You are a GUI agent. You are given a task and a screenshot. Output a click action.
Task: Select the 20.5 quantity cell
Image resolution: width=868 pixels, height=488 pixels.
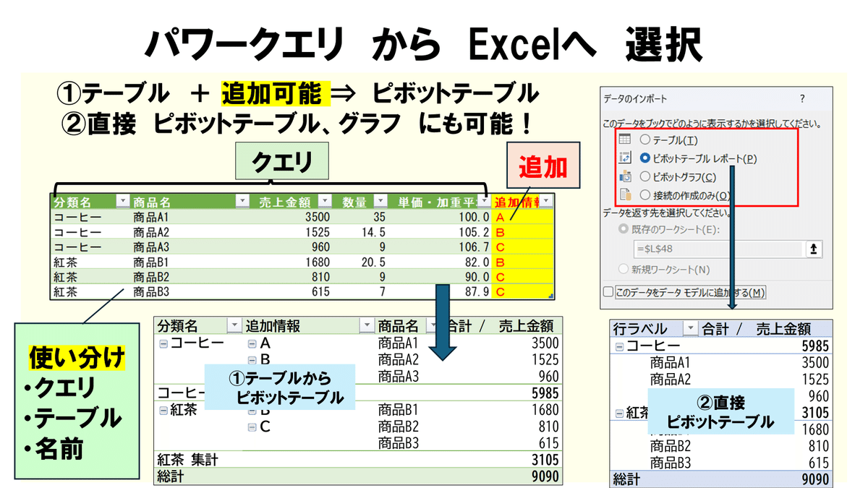tap(373, 262)
